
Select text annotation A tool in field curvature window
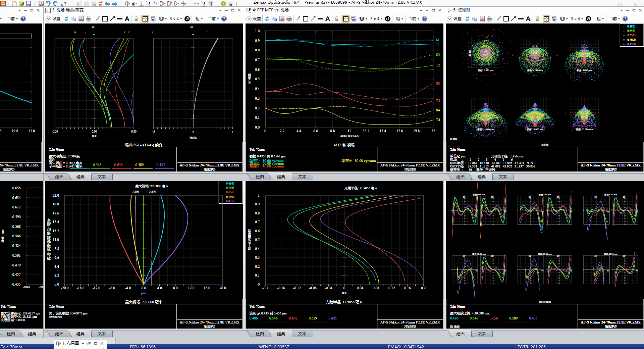pyautogui.click(x=127, y=19)
